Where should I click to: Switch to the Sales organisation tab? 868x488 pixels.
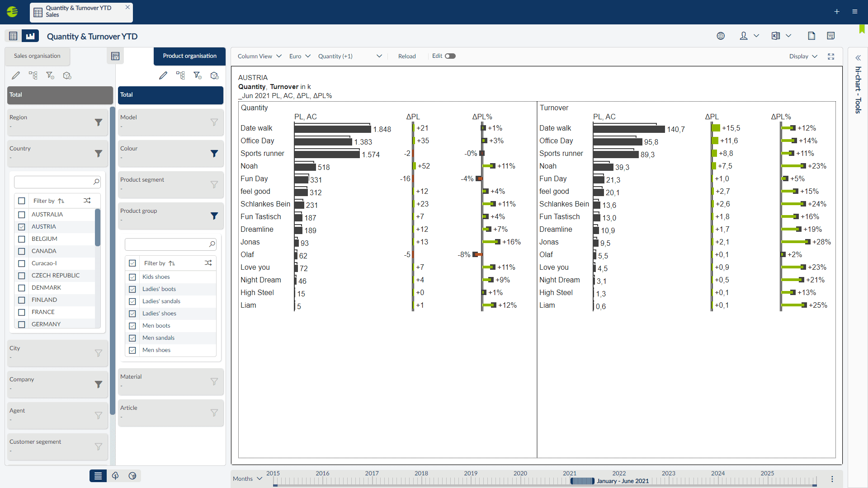tap(37, 56)
